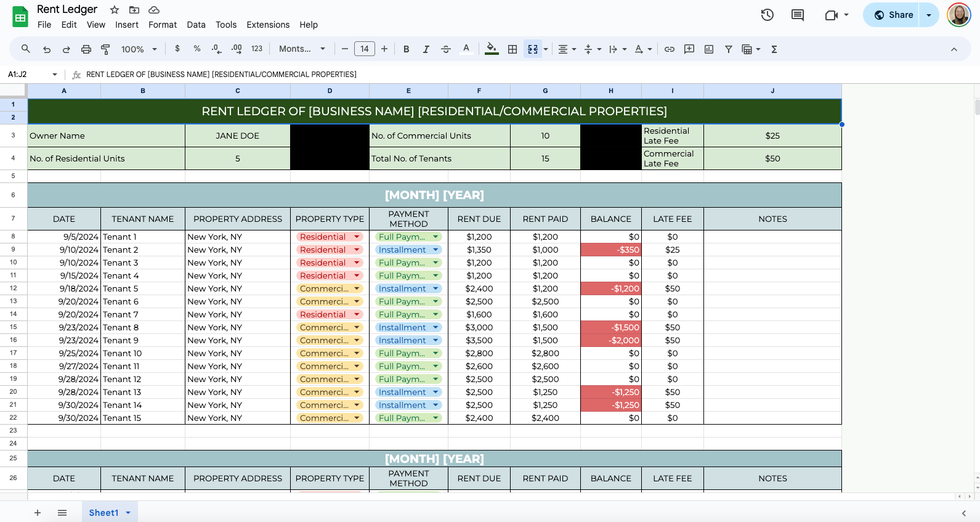Open the Extensions menu
980x522 pixels.
coord(267,25)
